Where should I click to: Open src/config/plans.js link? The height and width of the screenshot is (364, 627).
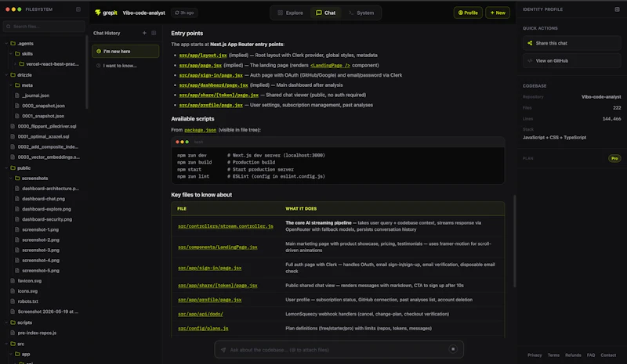click(x=203, y=329)
